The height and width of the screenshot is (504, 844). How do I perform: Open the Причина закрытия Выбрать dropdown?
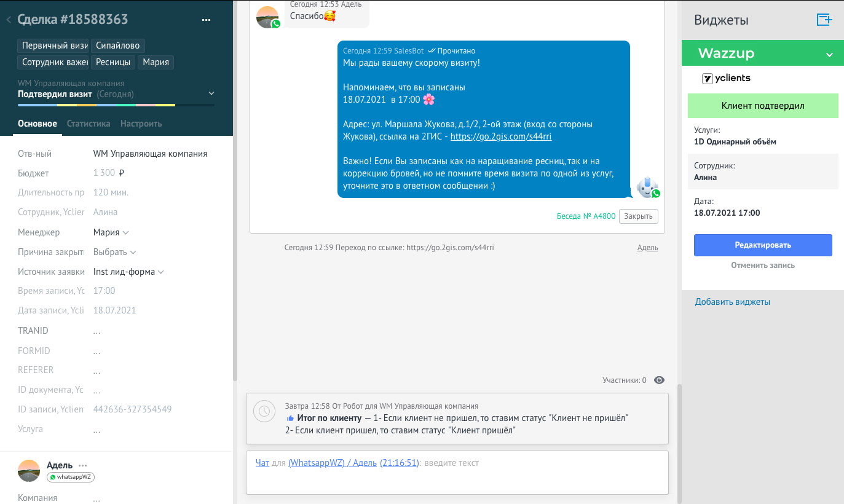(x=115, y=252)
